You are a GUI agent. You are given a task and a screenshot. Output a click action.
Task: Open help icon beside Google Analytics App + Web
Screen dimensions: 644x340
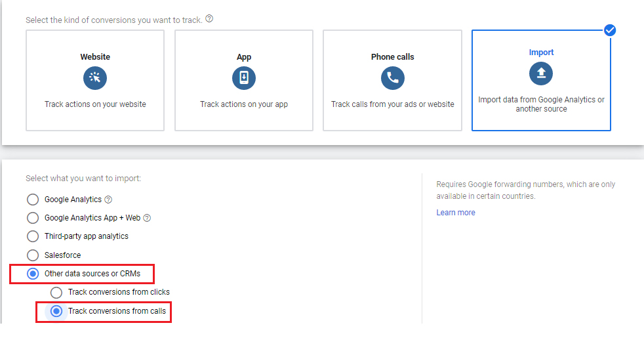[147, 219]
